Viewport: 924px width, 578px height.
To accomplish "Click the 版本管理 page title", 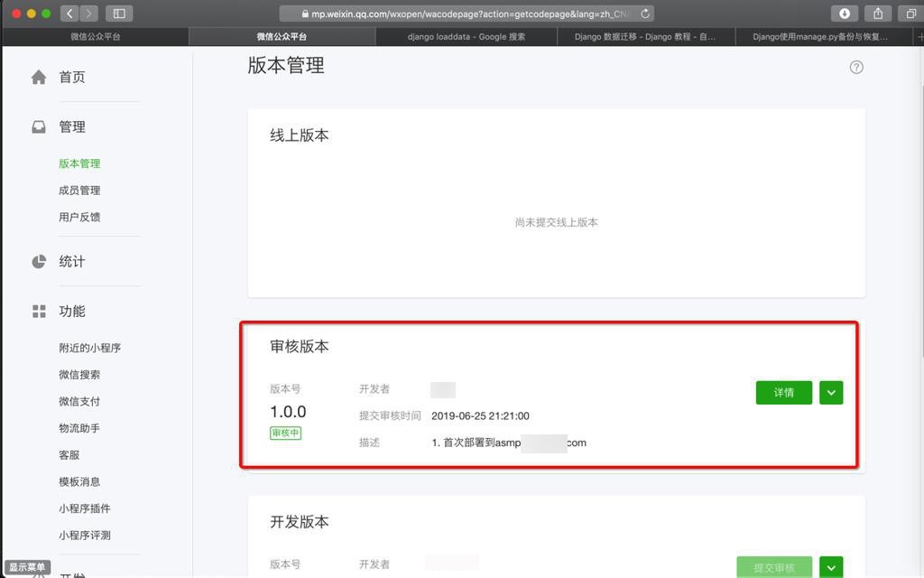I will pos(286,65).
